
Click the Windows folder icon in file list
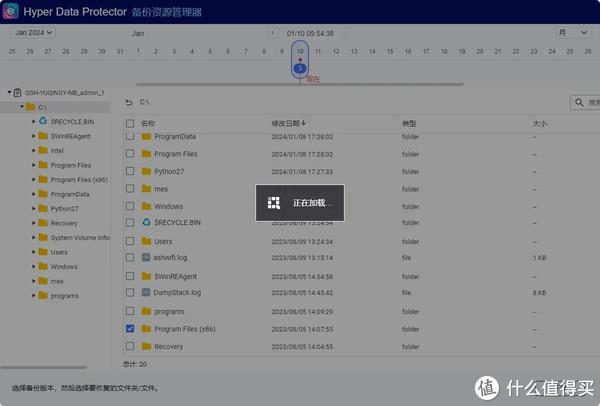pos(146,206)
